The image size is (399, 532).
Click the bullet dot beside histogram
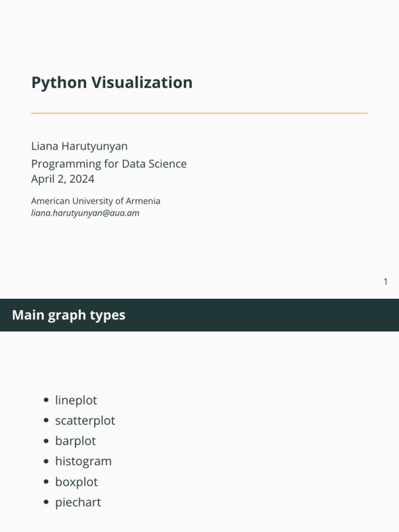coord(47,461)
